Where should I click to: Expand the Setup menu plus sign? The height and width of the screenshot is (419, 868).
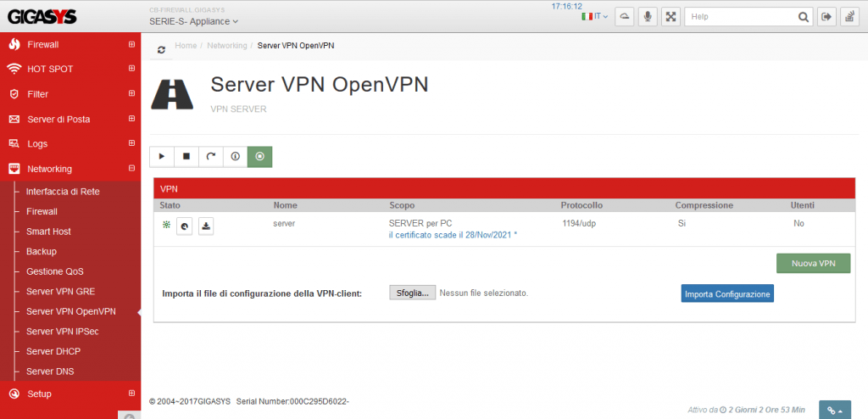pyautogui.click(x=131, y=394)
